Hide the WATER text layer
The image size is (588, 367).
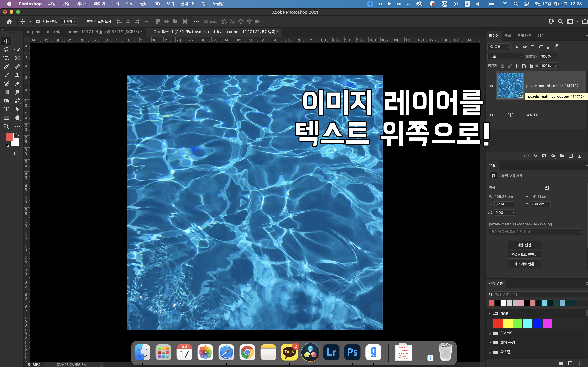491,115
